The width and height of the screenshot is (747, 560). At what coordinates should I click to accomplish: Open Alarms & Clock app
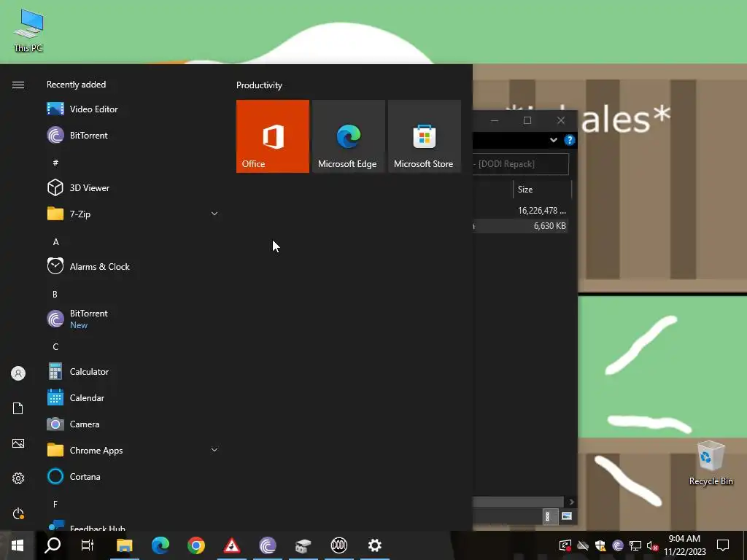coord(133,267)
